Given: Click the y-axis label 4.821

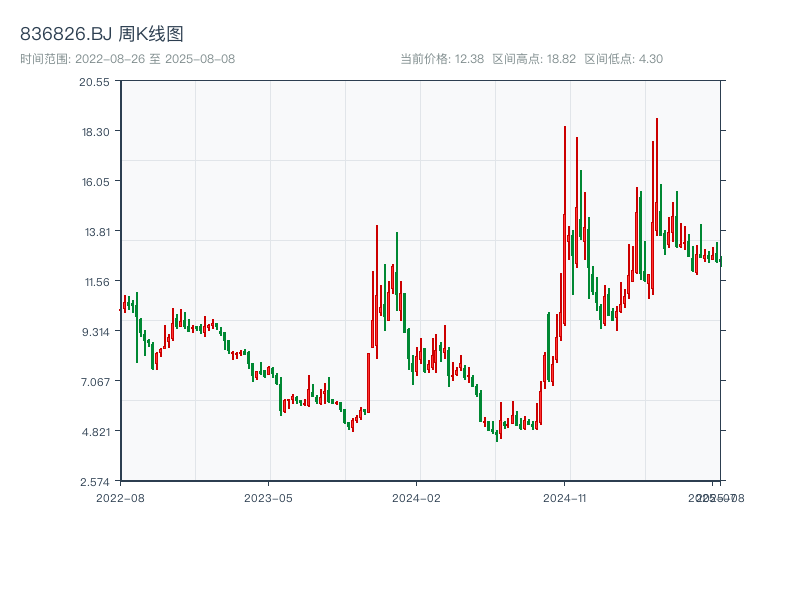Looking at the screenshot, I should 95,432.
